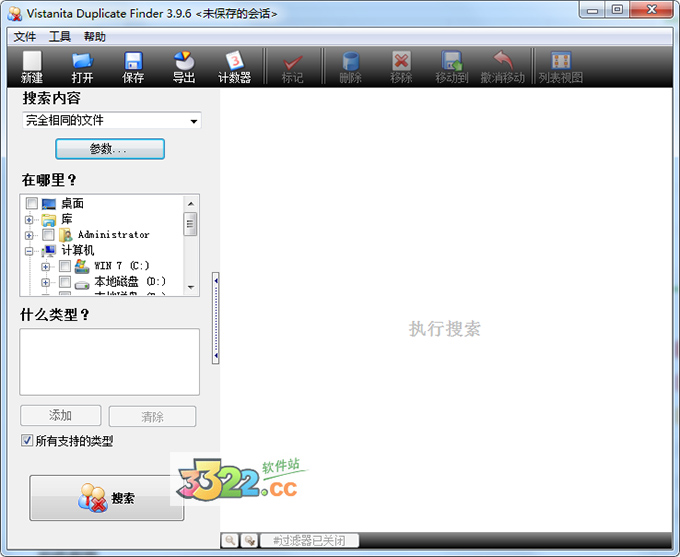Close the Duplicate Finder window

pyautogui.click(x=651, y=10)
